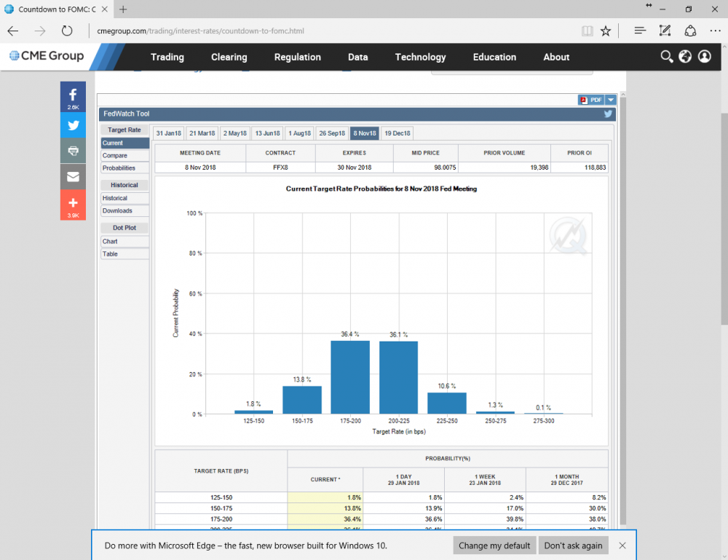Click the globe language icon
Screen dimensions: 728x560
click(685, 57)
